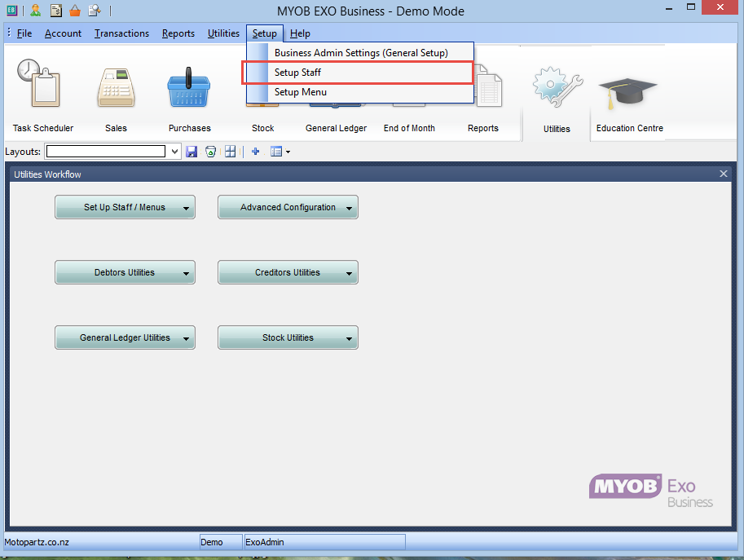Open the Utilities menu in menu bar

tap(223, 33)
